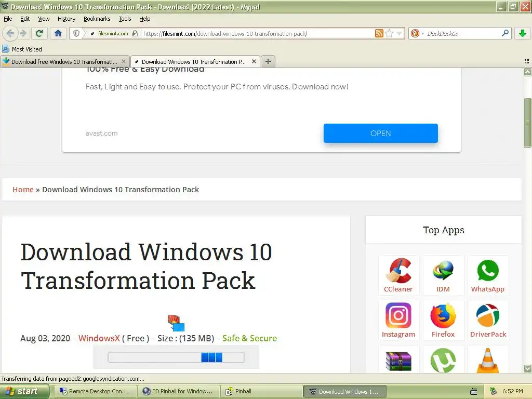Screen dimensions: 532x399
Task: Switch to 'Download Windows 1...' taskbar button
Action: (x=345, y=392)
